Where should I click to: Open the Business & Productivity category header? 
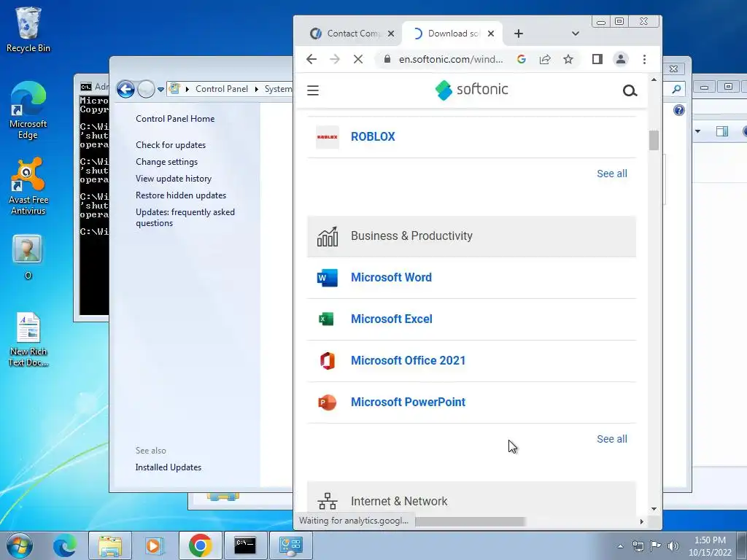tap(471, 236)
